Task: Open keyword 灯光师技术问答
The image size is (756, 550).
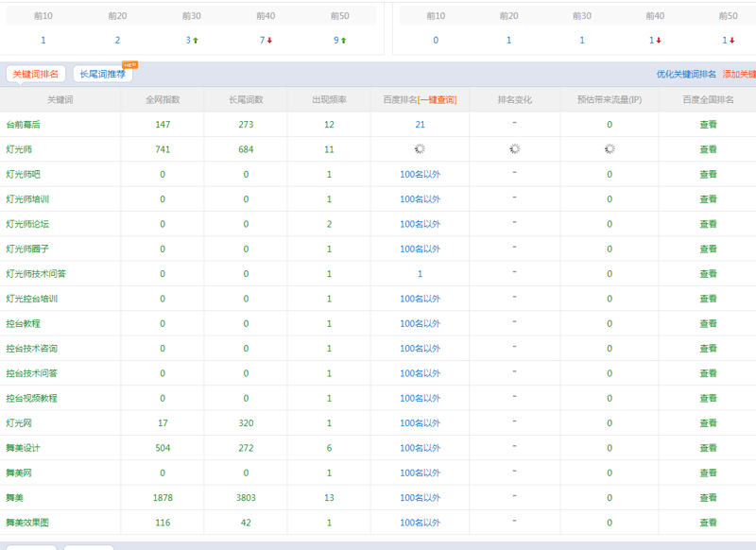Action: click(36, 274)
